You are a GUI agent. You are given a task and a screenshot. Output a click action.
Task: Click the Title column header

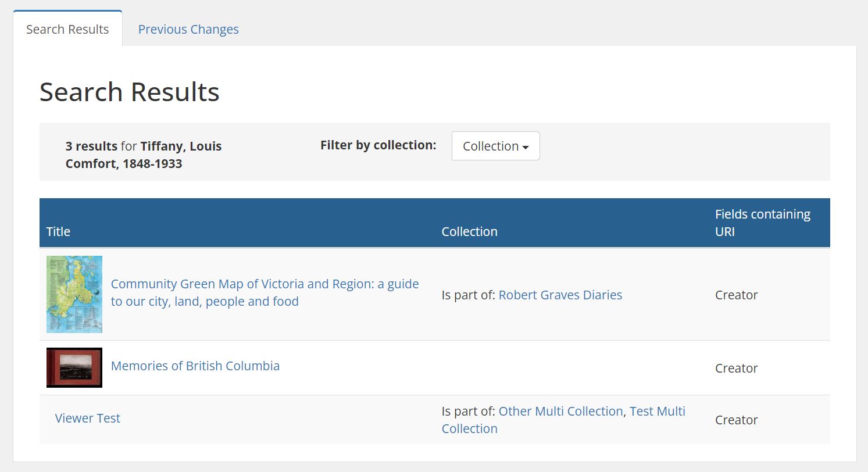(58, 231)
